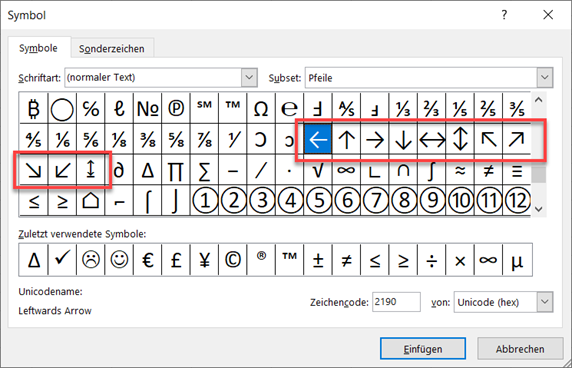Select the almost equal ≈ symbol

[460, 170]
